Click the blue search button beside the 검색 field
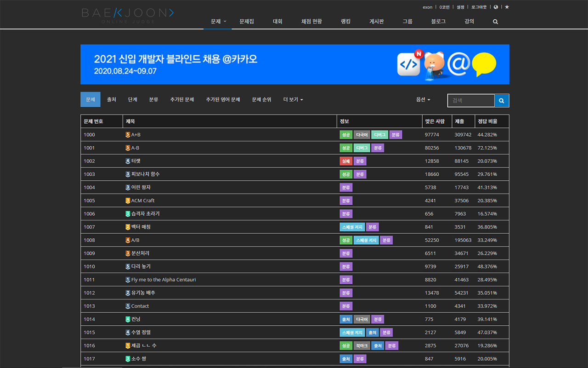Viewport: 588px width, 368px height. [x=502, y=100]
